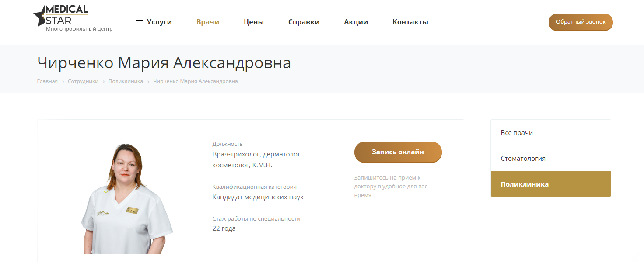Click the Главная breadcrumb link
Image resolution: width=644 pixels, height=263 pixels.
[47, 81]
